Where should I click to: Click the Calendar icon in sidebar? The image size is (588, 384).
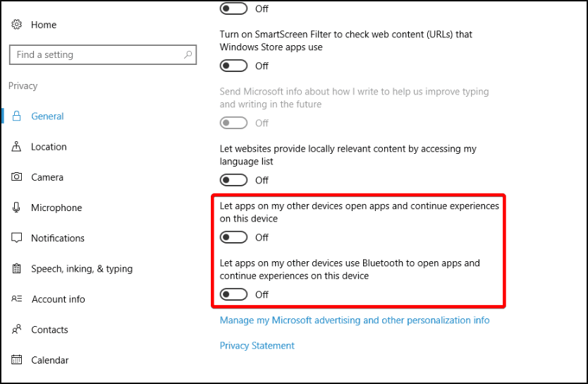(x=17, y=360)
